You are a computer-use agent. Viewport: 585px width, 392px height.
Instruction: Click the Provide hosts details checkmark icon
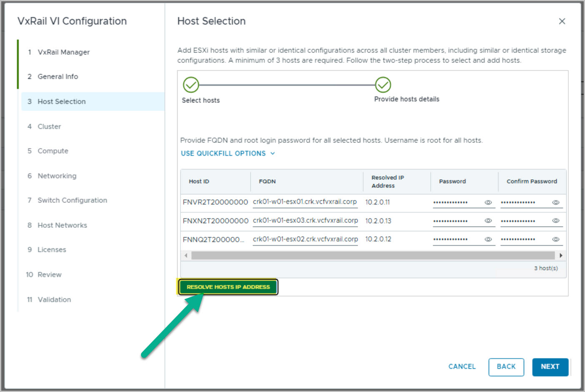(383, 85)
